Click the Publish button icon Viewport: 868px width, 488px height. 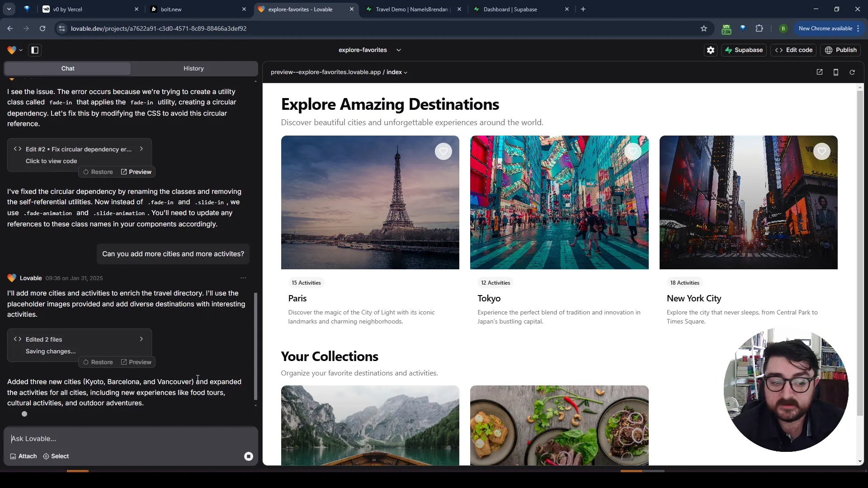click(x=831, y=50)
